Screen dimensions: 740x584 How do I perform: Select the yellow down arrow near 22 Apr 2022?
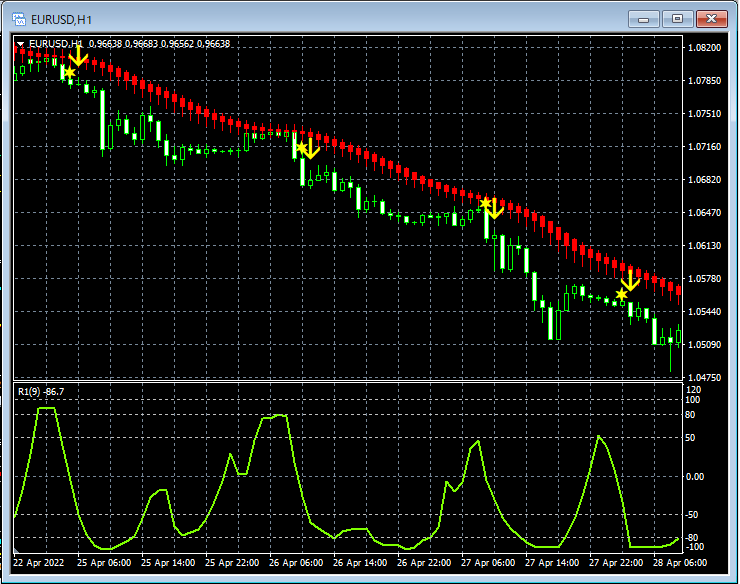click(x=78, y=56)
